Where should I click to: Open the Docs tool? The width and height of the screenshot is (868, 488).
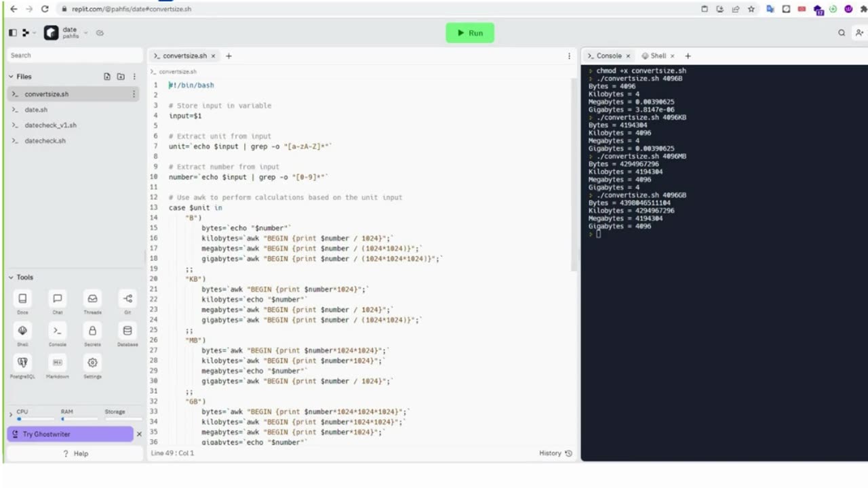pos(22,302)
